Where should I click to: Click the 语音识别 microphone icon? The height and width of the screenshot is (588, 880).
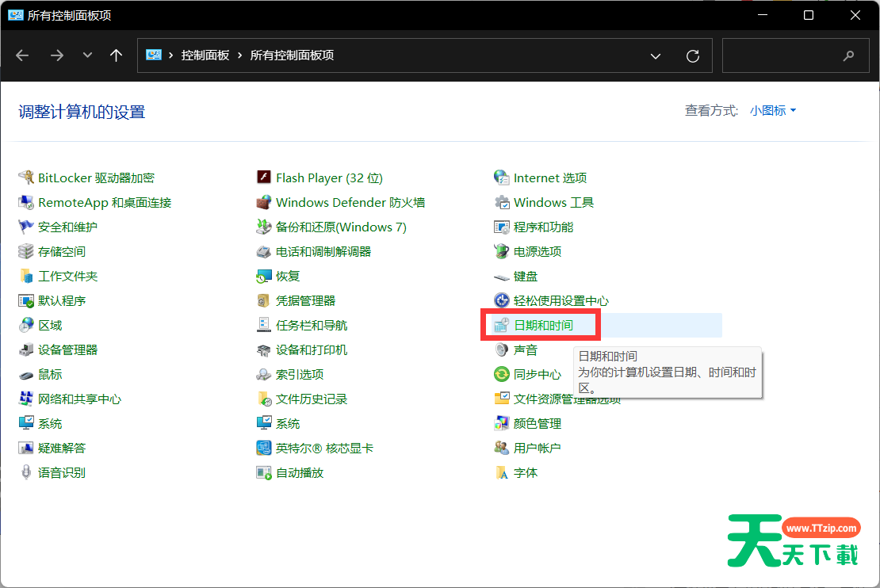[26, 472]
